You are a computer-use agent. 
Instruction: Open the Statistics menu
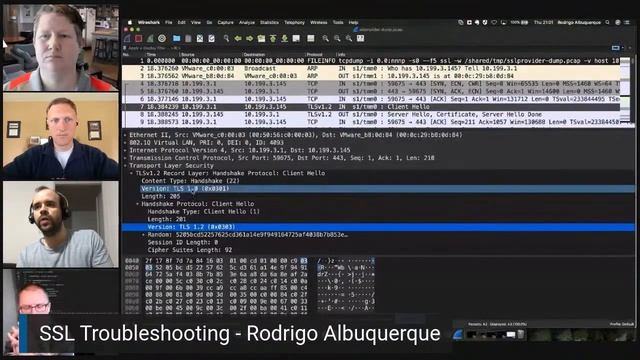(x=269, y=22)
